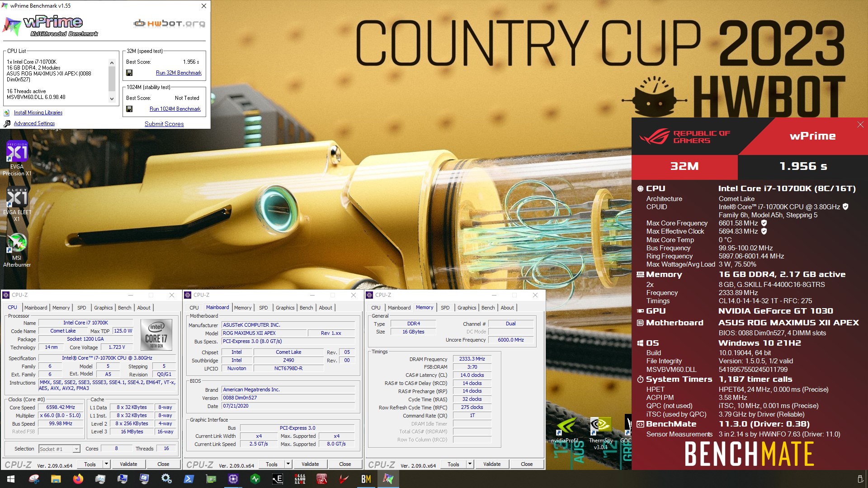The height and width of the screenshot is (488, 868).
Task: Close the BenchMate wPrime result panel
Action: pos(860,125)
